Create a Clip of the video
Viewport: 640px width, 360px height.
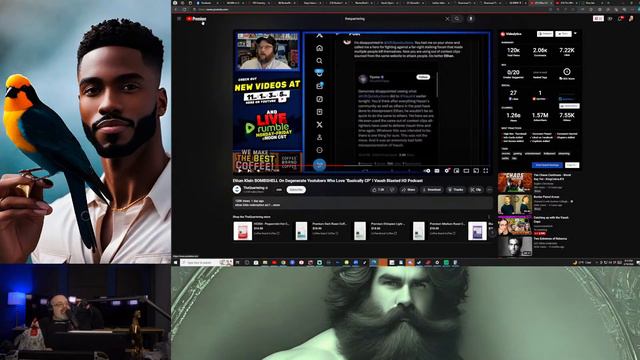[476, 190]
